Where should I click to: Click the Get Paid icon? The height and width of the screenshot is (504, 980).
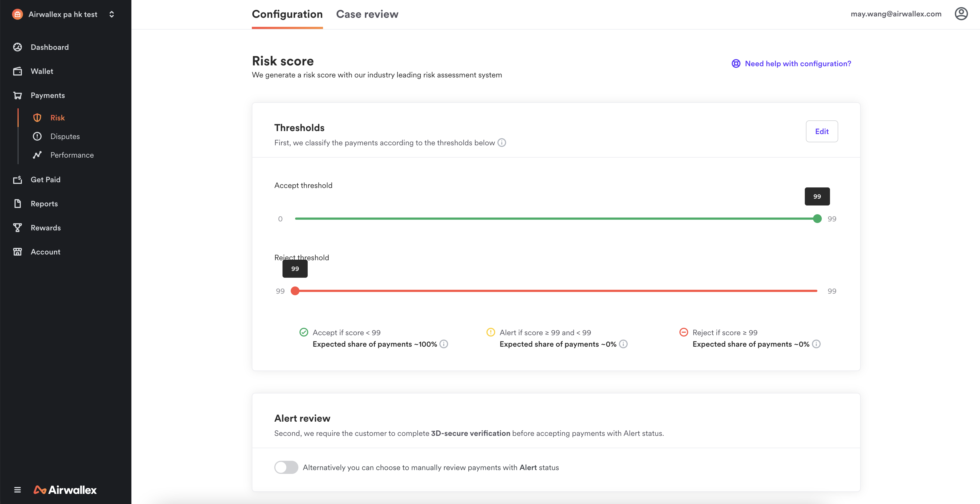click(x=18, y=179)
